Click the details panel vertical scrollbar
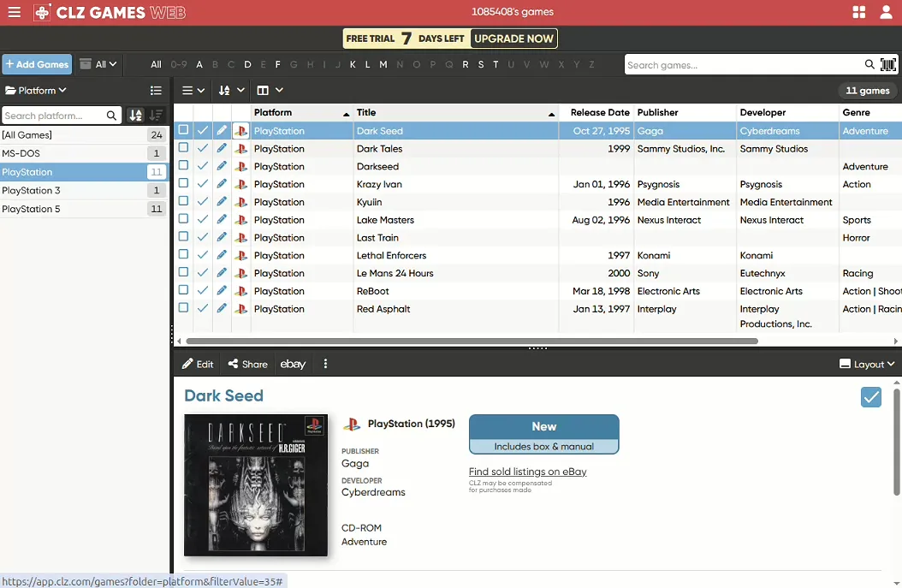902x588 pixels. pos(896,442)
